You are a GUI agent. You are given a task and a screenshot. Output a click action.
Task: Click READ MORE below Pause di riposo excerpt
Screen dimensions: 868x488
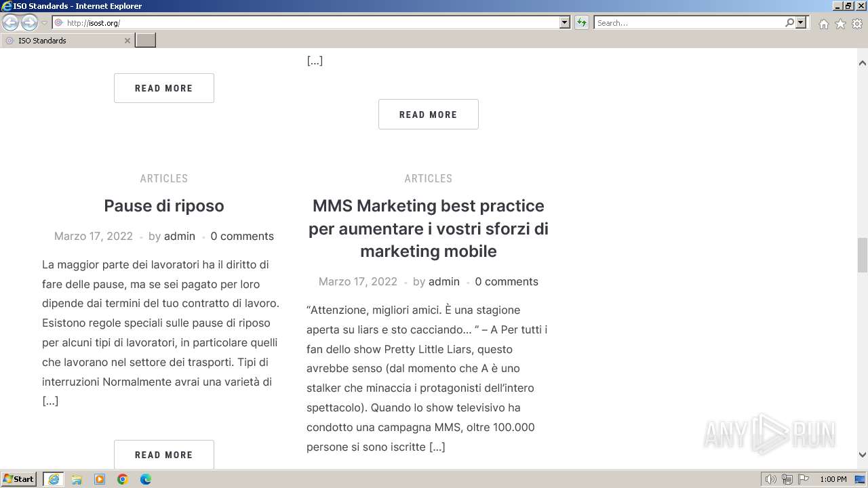pyautogui.click(x=164, y=455)
